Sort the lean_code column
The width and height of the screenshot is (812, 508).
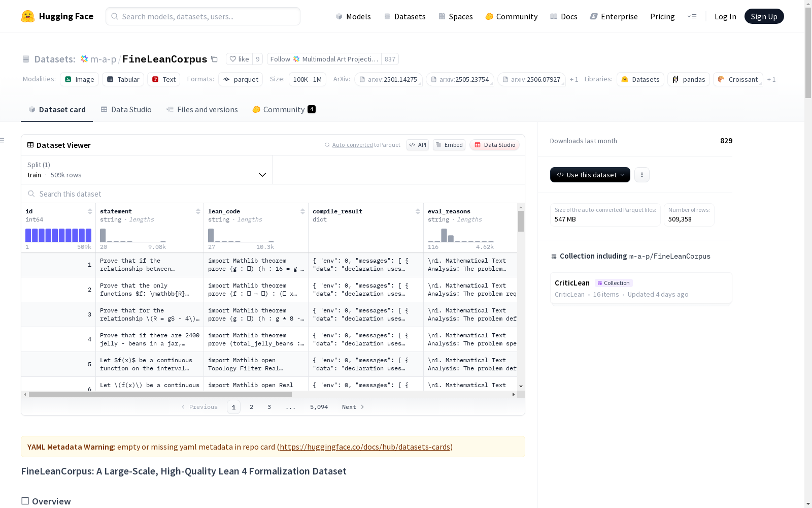tap(302, 211)
